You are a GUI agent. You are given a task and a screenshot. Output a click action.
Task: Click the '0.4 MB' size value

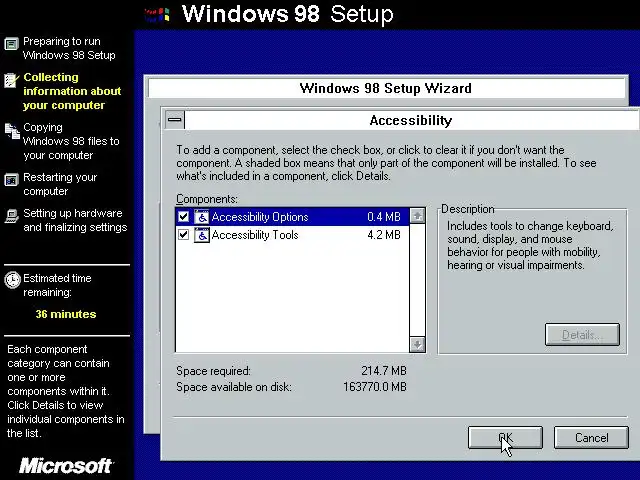click(384, 217)
